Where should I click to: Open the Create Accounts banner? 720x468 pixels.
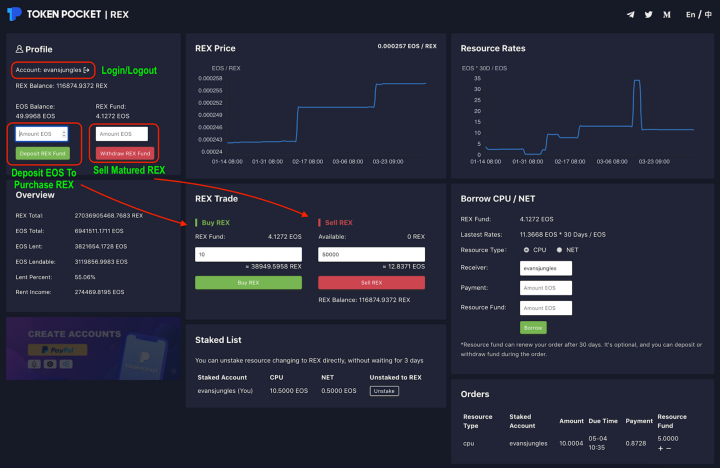coord(93,349)
